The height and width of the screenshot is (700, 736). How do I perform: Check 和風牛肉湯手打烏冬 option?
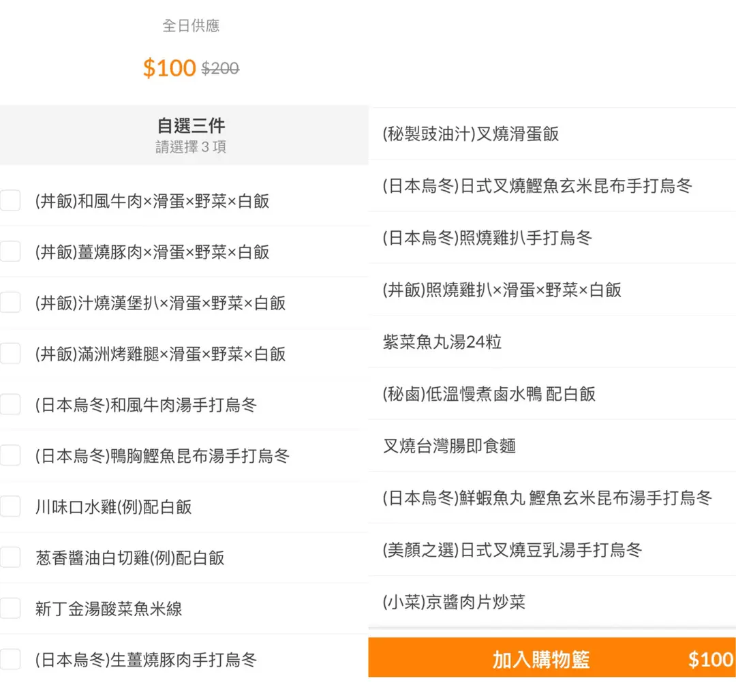pyautogui.click(x=10, y=405)
